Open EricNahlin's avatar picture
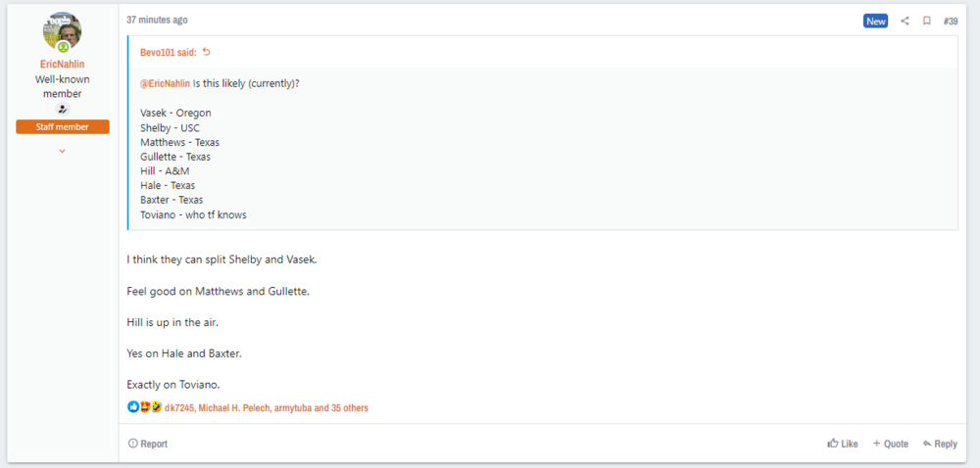This screenshot has height=468, width=980. coord(62,32)
